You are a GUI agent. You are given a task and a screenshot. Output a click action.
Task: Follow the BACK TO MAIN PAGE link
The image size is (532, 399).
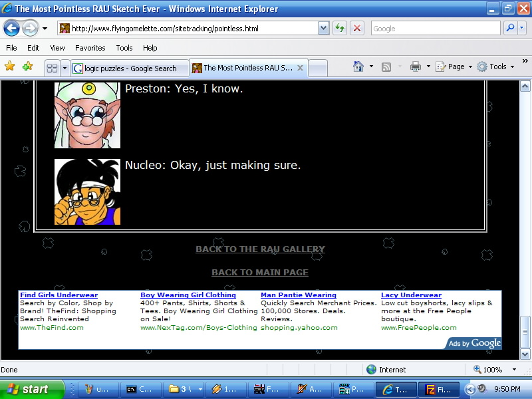pyautogui.click(x=260, y=273)
